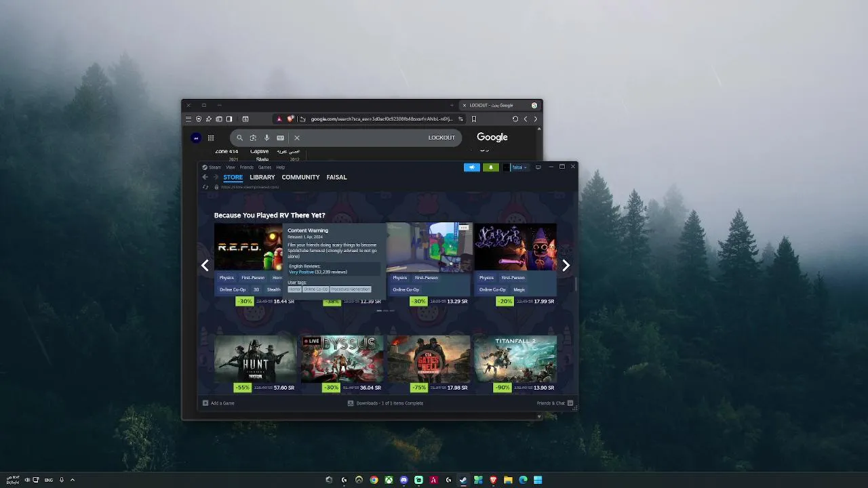Go forward using Steam's forward arrow

(x=216, y=177)
